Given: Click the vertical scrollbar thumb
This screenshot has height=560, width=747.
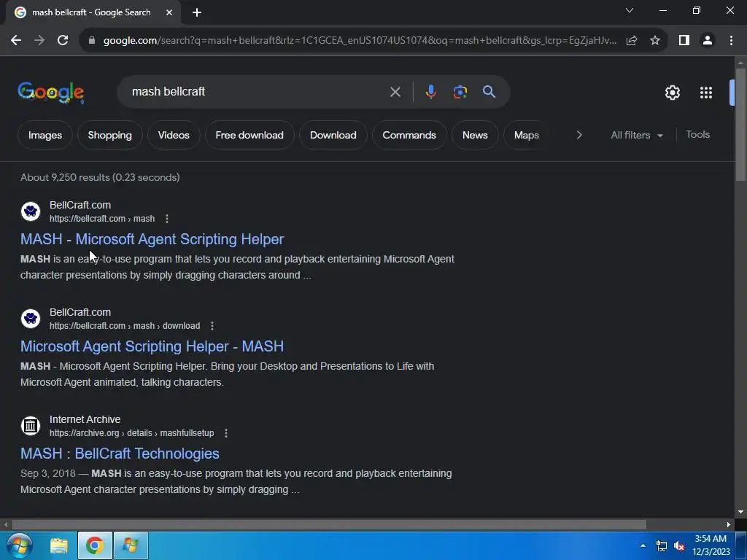Looking at the screenshot, I should pos(740,125).
